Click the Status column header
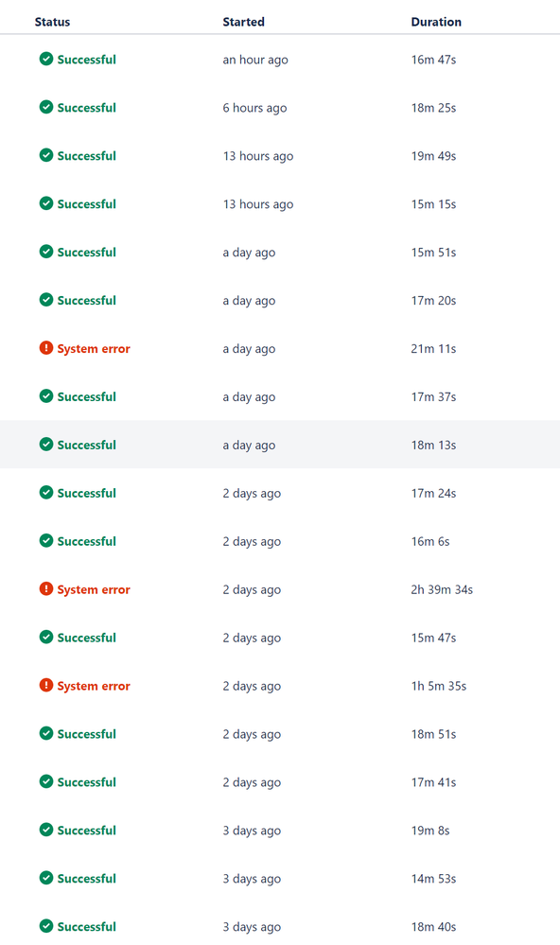 (x=51, y=21)
